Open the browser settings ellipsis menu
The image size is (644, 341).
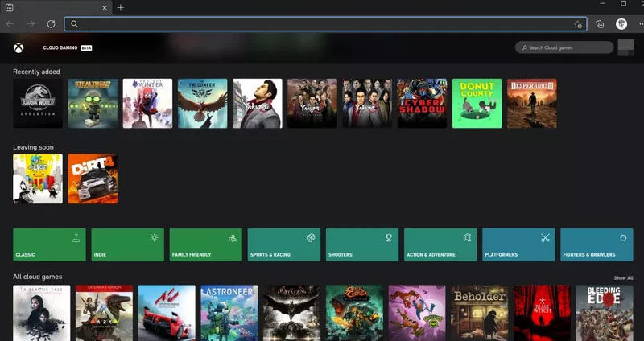637,24
